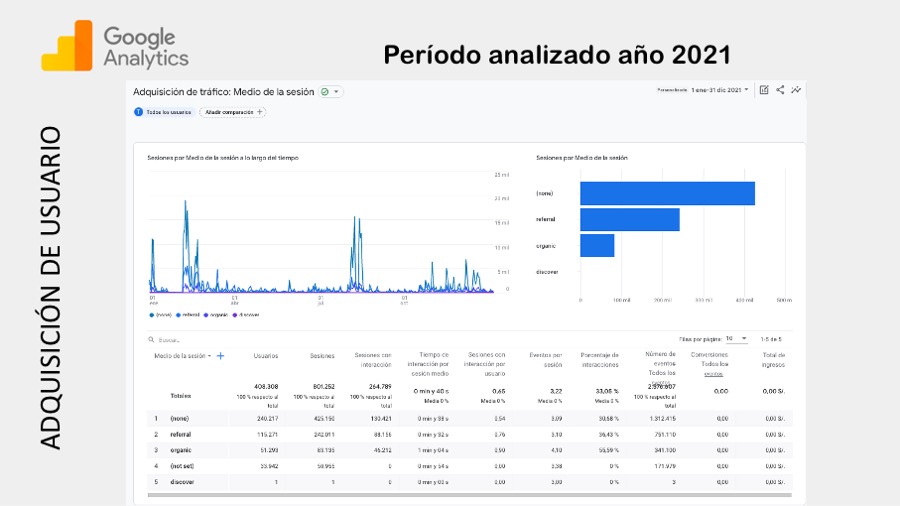900x506 pixels.
Task: Click the 'Añadir comparación' button
Action: click(x=235, y=112)
